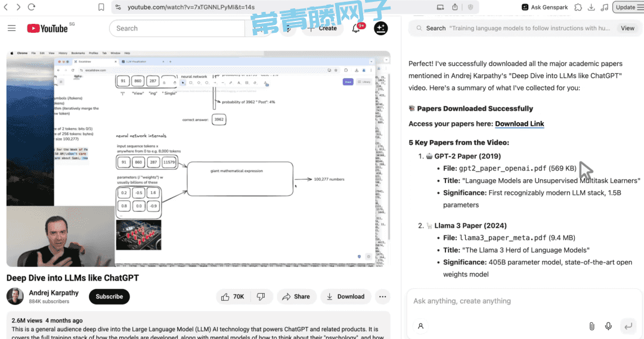Click 884K subscribers text
Viewport: 644px width, 339px height.
coord(49,301)
